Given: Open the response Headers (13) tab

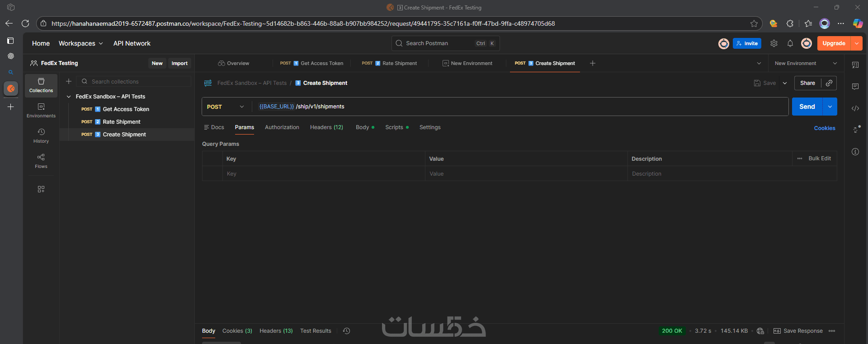Looking at the screenshot, I should 276,331.
